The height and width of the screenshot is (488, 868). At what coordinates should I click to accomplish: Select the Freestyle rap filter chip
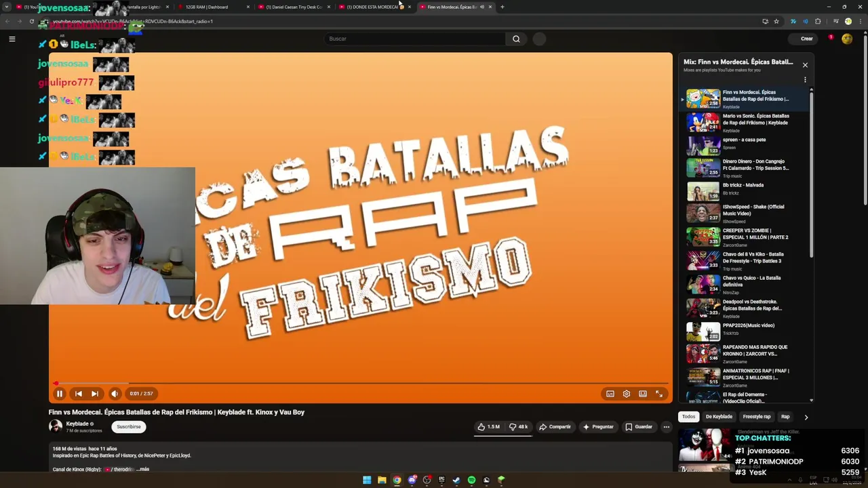(757, 417)
